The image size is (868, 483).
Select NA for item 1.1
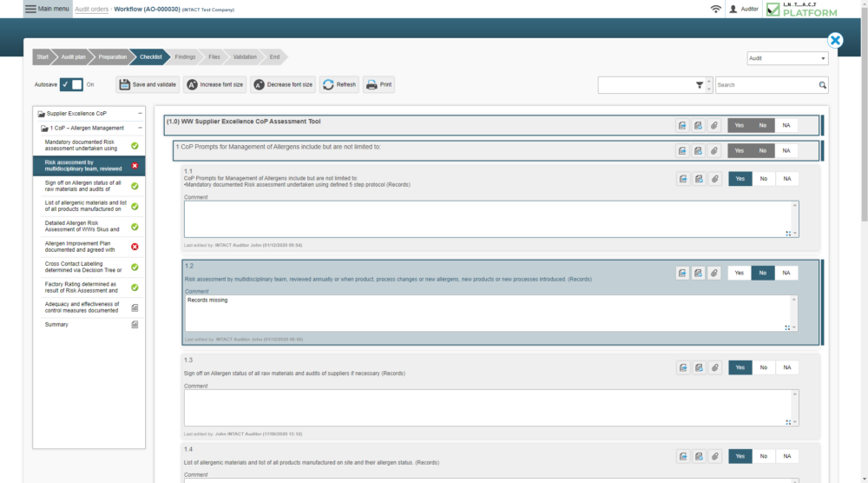(787, 179)
